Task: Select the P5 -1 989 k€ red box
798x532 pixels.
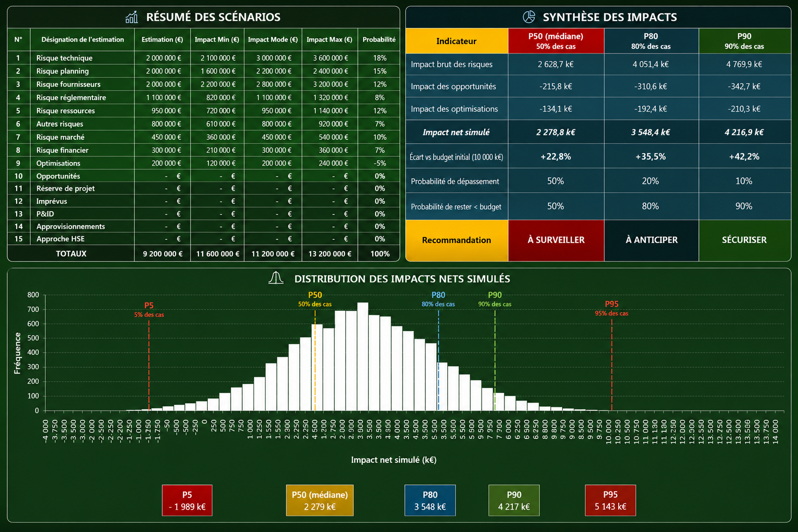Action: point(187,500)
